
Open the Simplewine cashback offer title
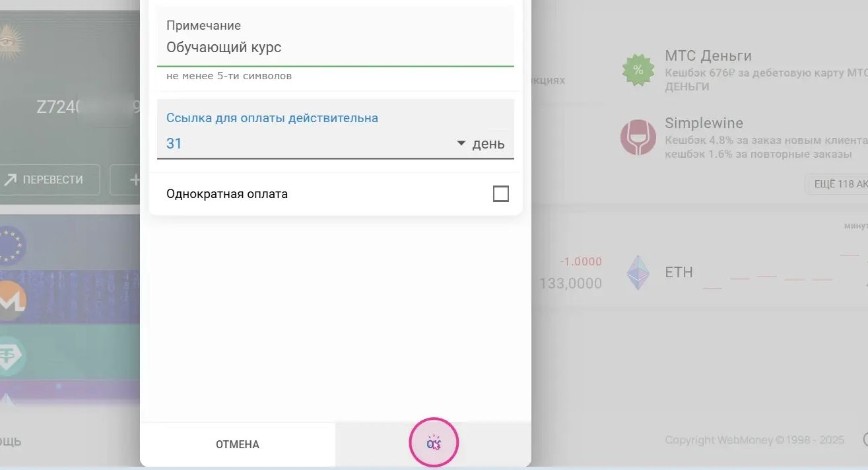click(704, 123)
